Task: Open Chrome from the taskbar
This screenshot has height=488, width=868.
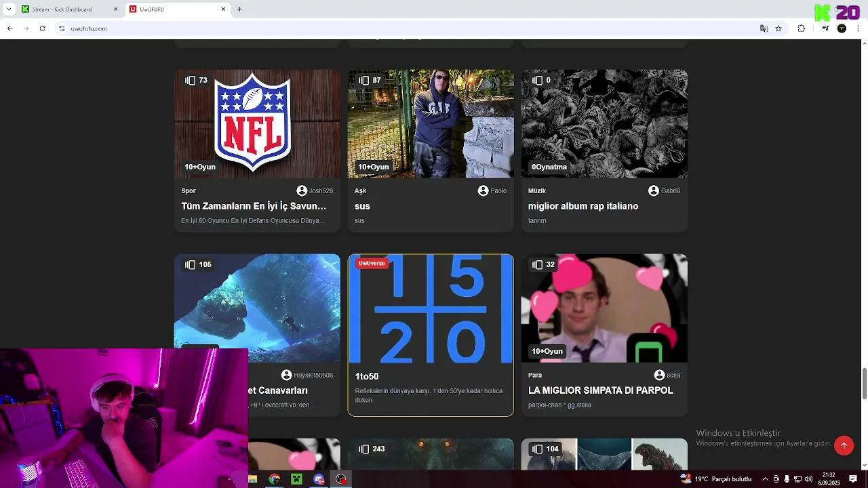Action: tap(274, 479)
